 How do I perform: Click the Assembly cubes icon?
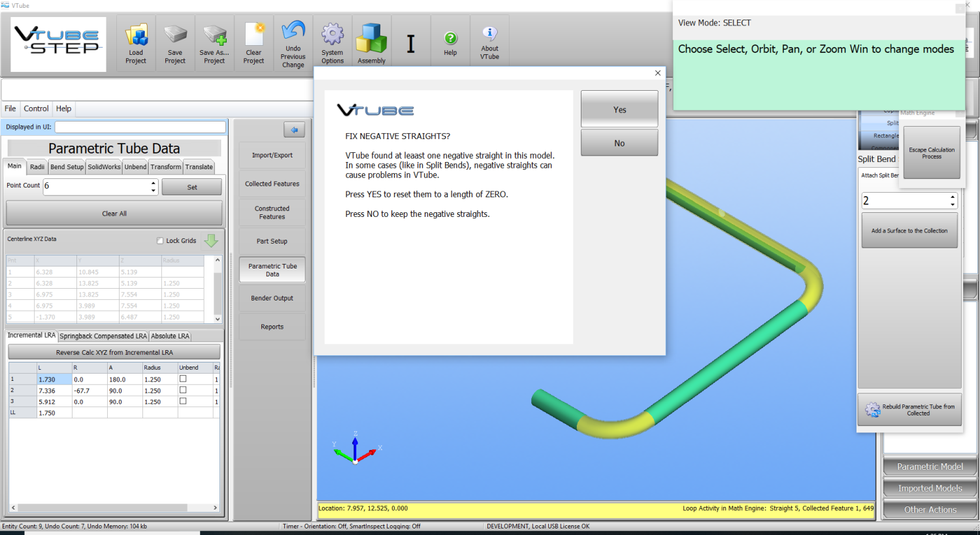tap(372, 39)
